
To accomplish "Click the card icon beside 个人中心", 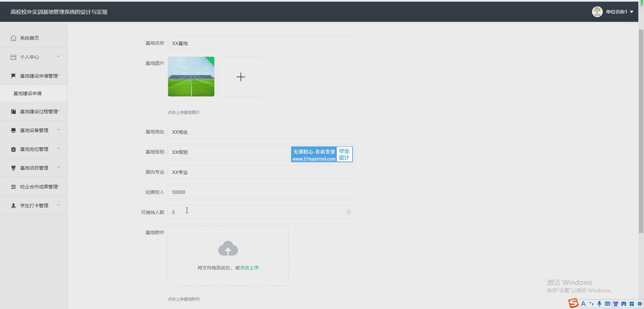I will coord(13,57).
